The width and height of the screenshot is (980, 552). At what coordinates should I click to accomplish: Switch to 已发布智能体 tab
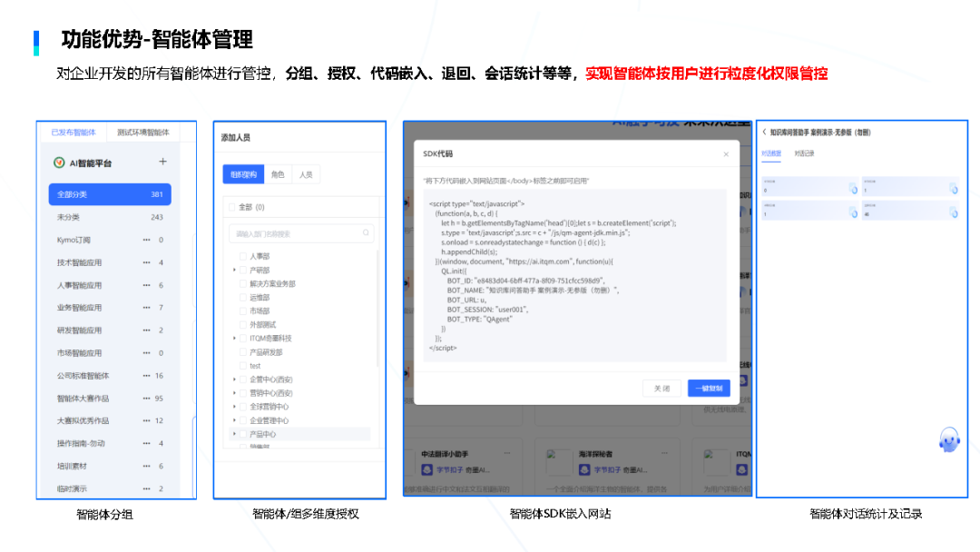[73, 133]
